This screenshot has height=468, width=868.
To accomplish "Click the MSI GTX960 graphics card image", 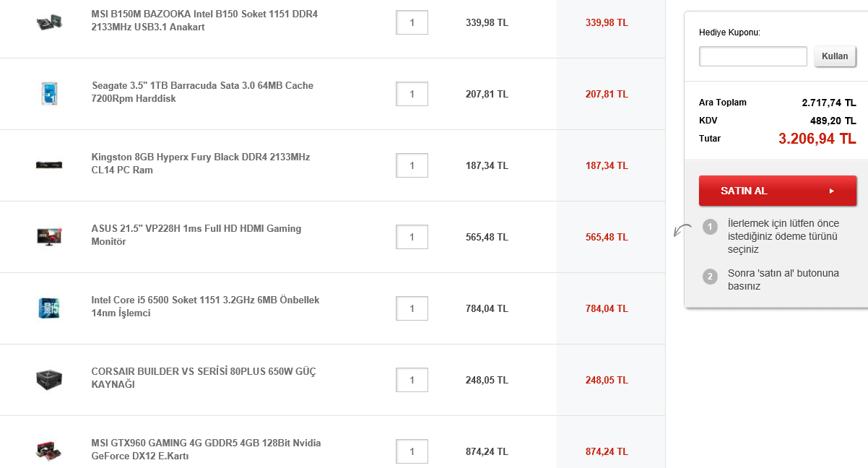I will (x=49, y=451).
